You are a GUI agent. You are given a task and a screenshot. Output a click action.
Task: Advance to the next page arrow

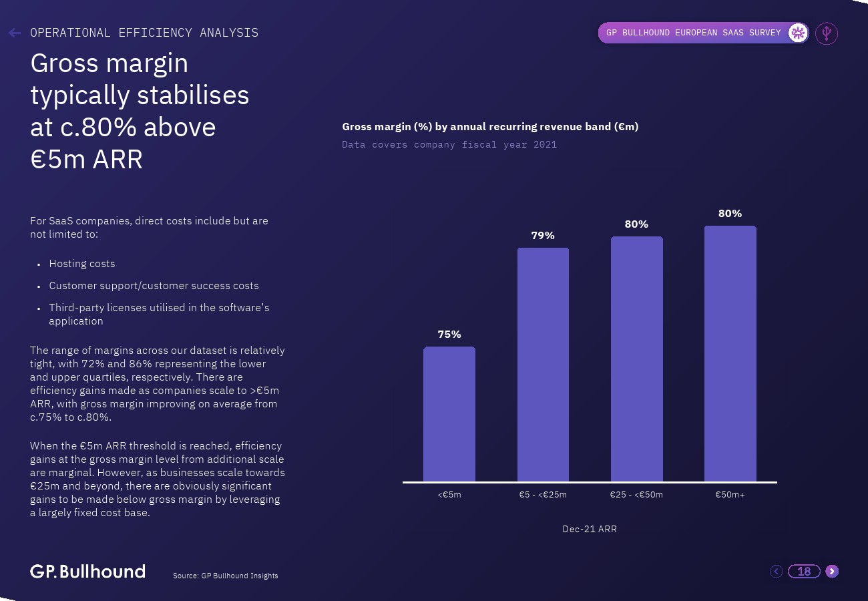(831, 571)
